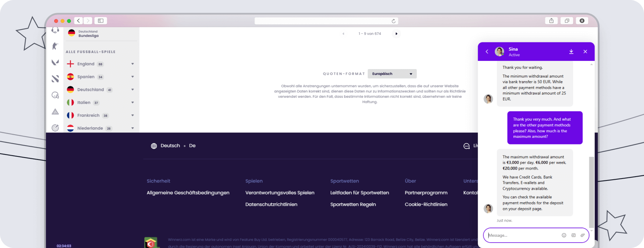
Task: Open the emoji picker in chat
Action: click(x=564, y=235)
